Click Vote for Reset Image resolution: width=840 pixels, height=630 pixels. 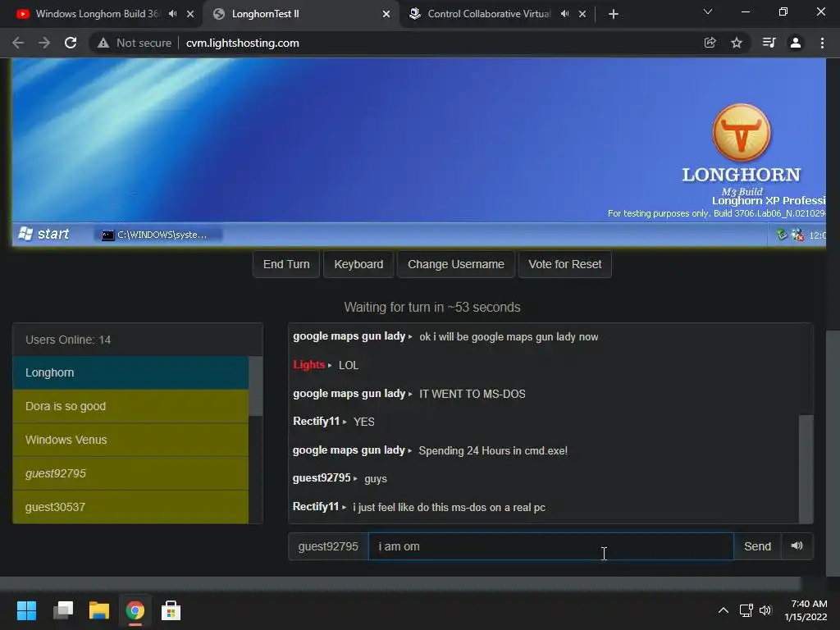point(564,264)
